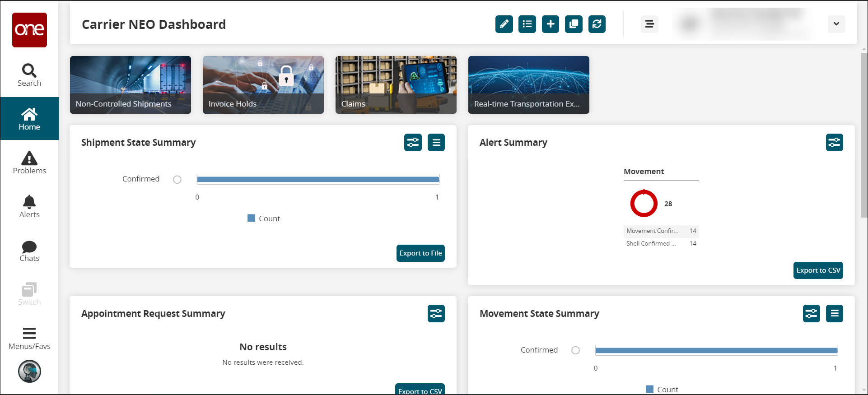The height and width of the screenshot is (395, 868).
Task: Refresh the dashboard
Action: coord(597,24)
